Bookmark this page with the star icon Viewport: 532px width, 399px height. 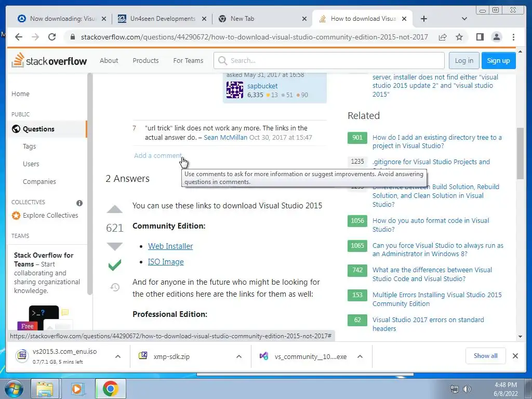459,37
